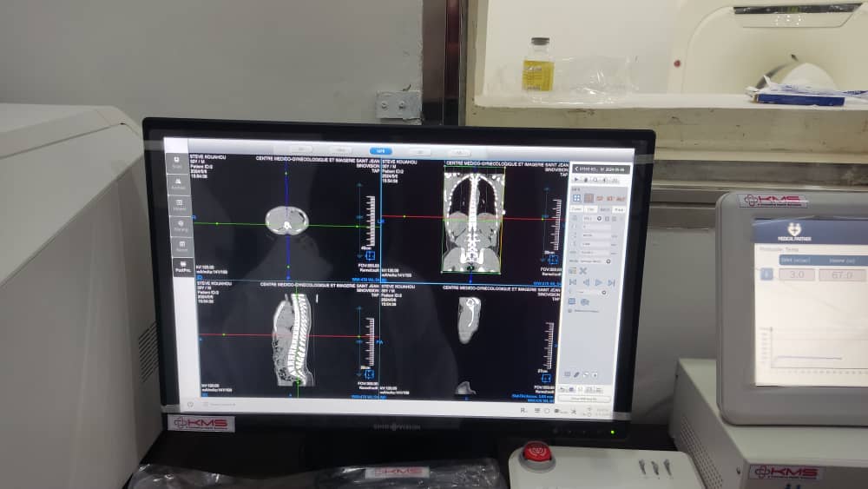Jump to first image with skip-back button
This screenshot has height=489, width=868.
pos(572,282)
